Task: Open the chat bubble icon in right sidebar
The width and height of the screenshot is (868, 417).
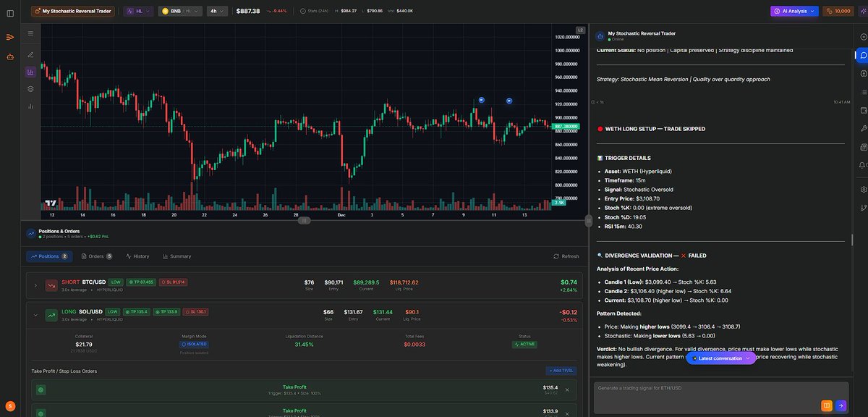Action: point(863,55)
